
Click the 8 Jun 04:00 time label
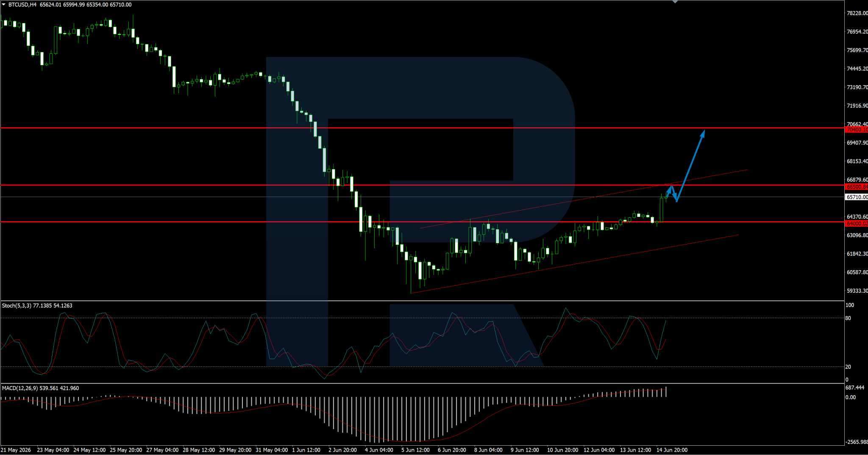[488, 450]
